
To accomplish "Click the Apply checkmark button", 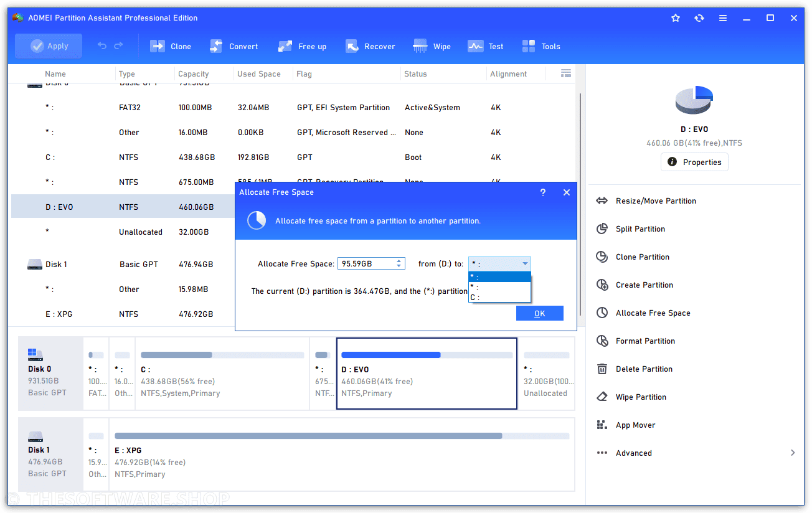I will click(49, 46).
